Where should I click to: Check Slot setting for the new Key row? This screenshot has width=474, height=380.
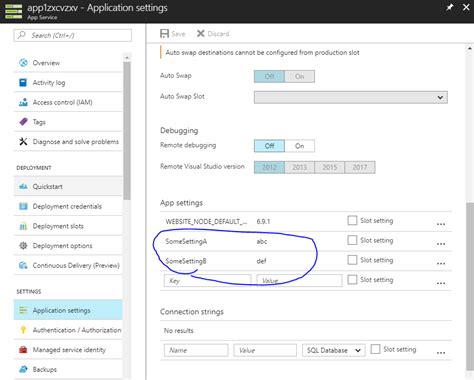(x=352, y=279)
